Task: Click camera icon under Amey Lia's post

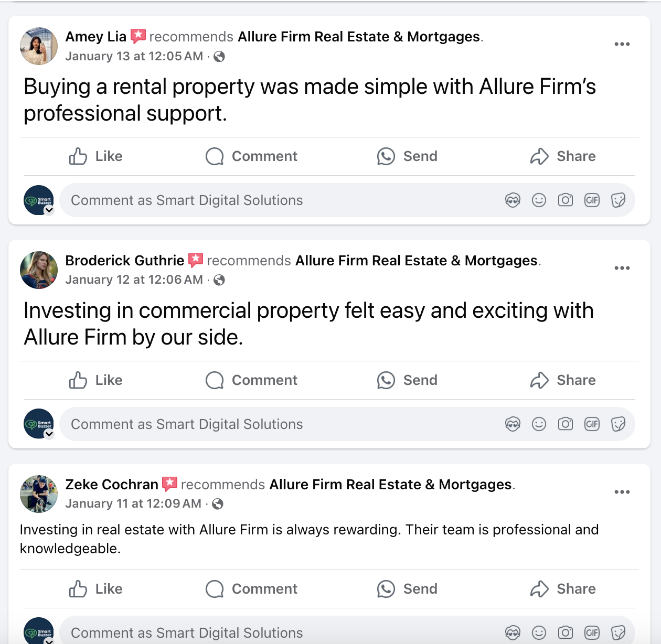Action: click(x=565, y=200)
